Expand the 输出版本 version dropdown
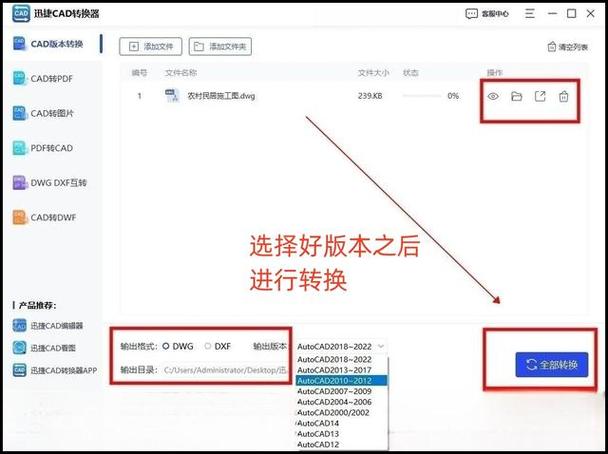The width and height of the screenshot is (608, 454). pos(341,346)
